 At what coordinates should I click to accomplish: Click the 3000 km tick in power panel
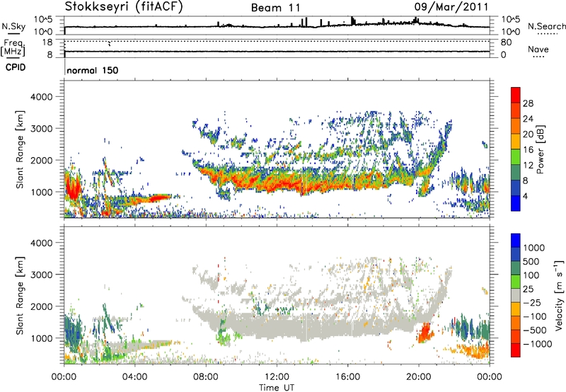[42, 129]
